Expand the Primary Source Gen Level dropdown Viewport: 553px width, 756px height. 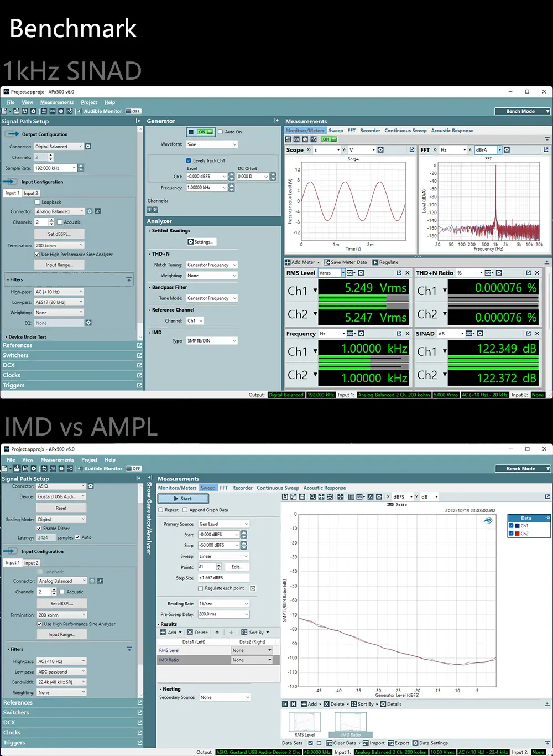pyautogui.click(x=223, y=524)
